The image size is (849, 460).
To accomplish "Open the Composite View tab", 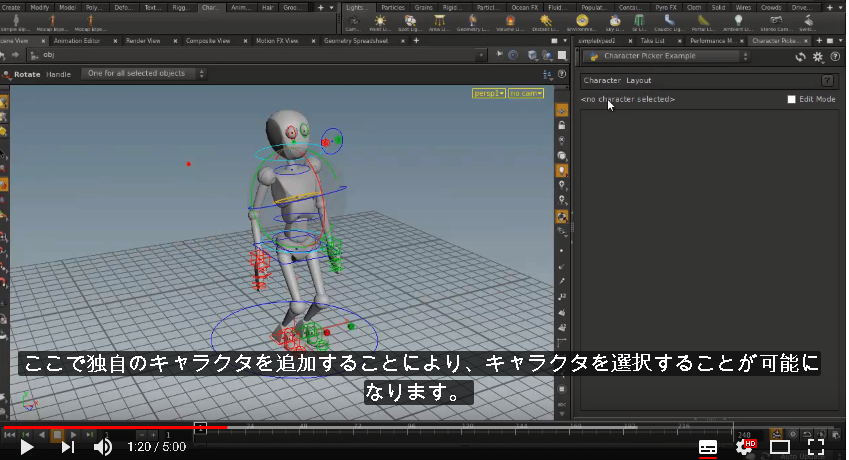I will 208,41.
